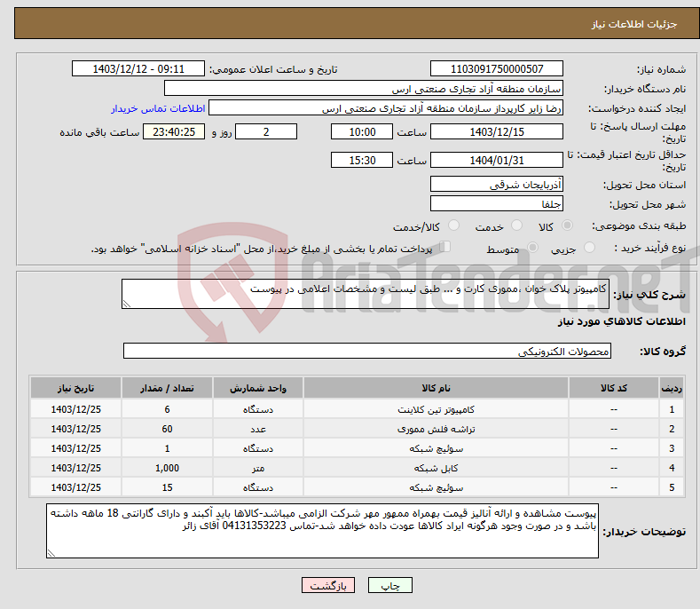Viewport: 700px width, 609px height.
Task: Select the جزیی purchase type radio
Action: coord(589,247)
